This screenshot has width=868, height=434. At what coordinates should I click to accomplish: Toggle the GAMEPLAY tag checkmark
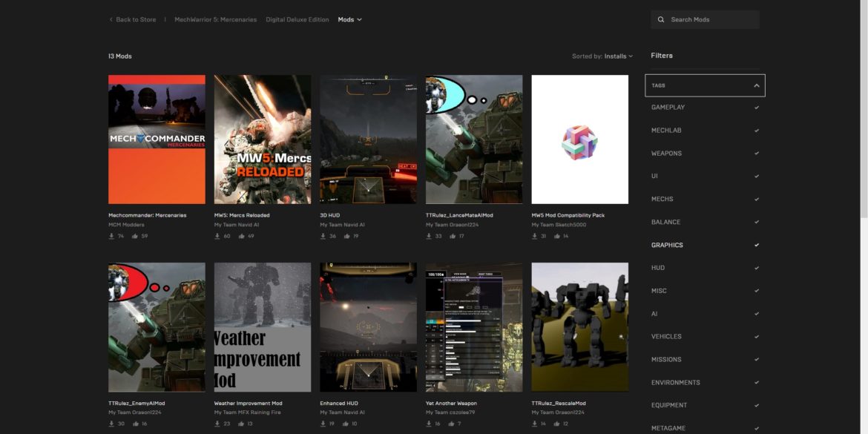pos(757,108)
